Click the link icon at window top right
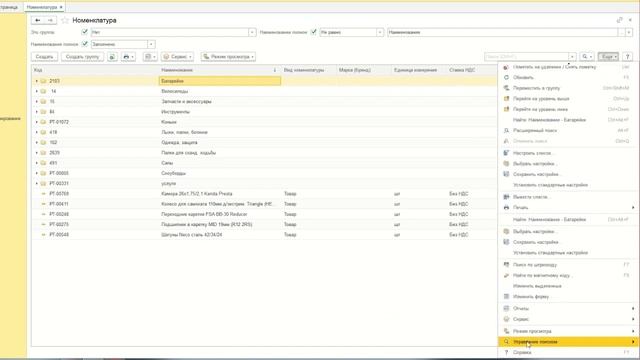The image size is (640, 360). (x=620, y=20)
